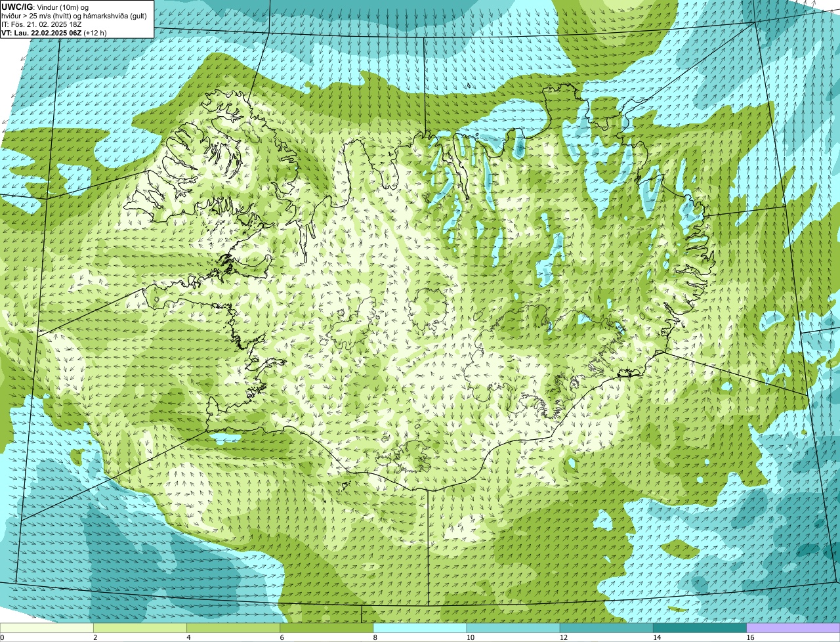Screen dimensions: 840x642
Task: Click the lavender above-16 m/s legend swatch
Action: [x=793, y=628]
